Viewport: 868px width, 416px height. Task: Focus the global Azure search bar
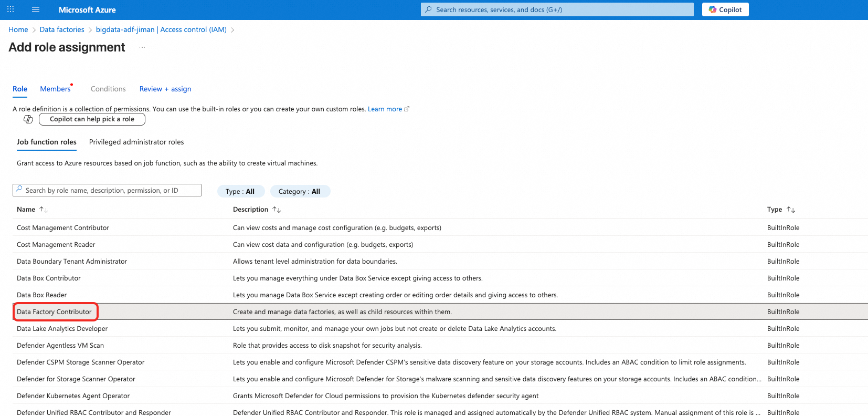coord(557,9)
